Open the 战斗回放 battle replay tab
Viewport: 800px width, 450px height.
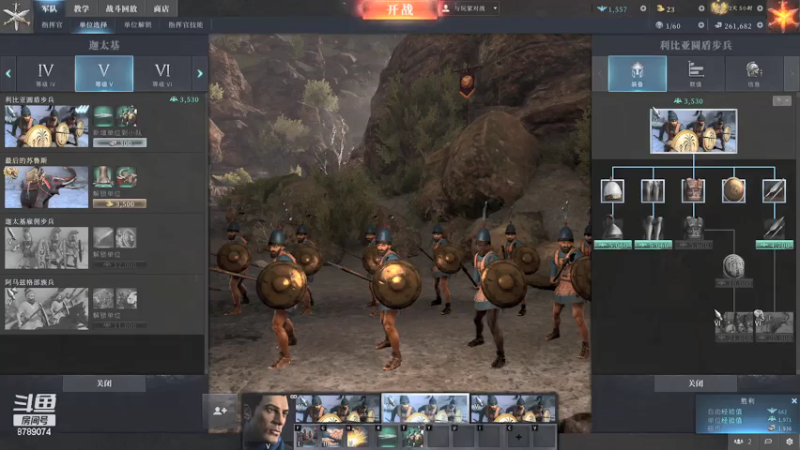[x=121, y=8]
